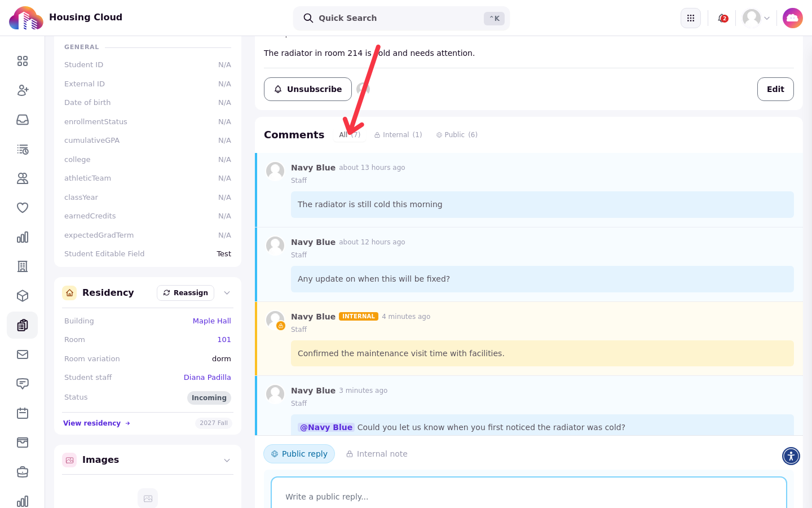
Task: Click the 2027 Fall term tag
Action: [x=214, y=423]
